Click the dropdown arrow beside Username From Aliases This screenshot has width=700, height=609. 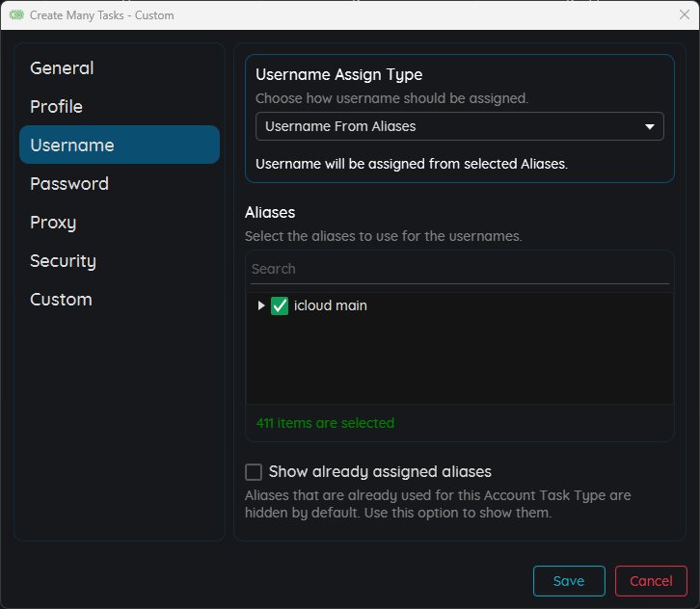[649, 126]
